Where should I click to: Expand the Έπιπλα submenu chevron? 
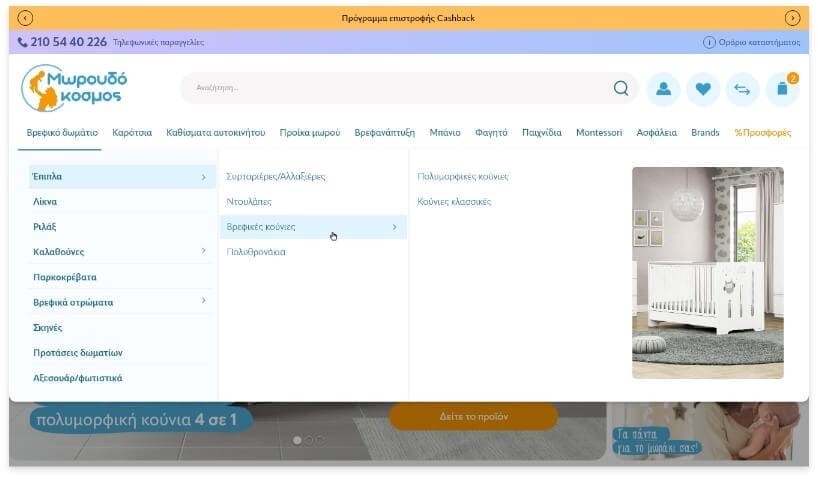[203, 177]
